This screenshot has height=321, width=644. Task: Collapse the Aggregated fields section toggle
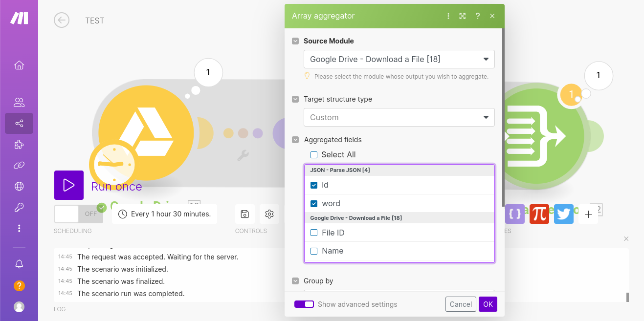click(295, 140)
